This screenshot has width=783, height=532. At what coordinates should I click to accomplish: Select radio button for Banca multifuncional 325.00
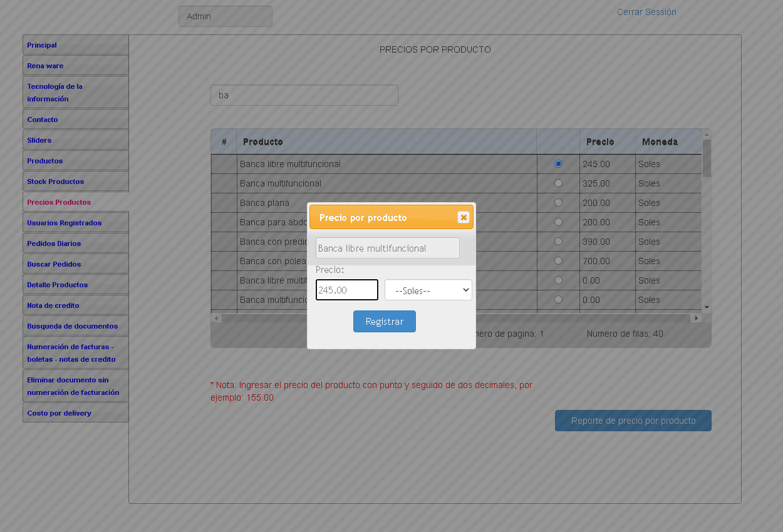[x=558, y=183]
